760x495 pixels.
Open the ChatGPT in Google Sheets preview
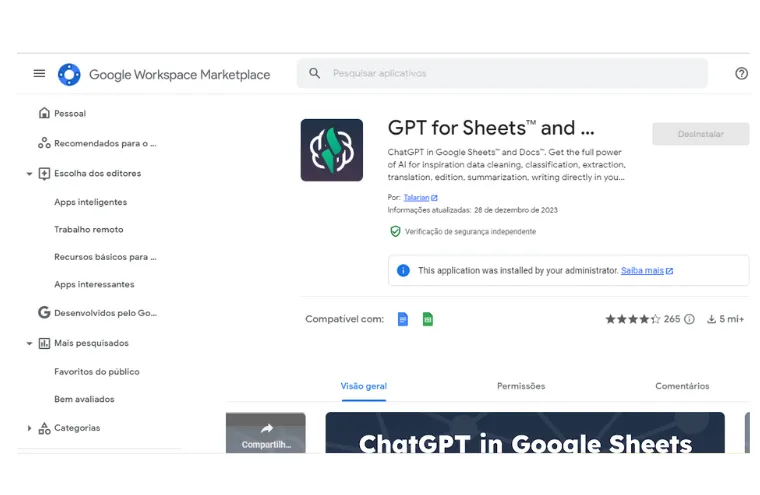click(525, 432)
